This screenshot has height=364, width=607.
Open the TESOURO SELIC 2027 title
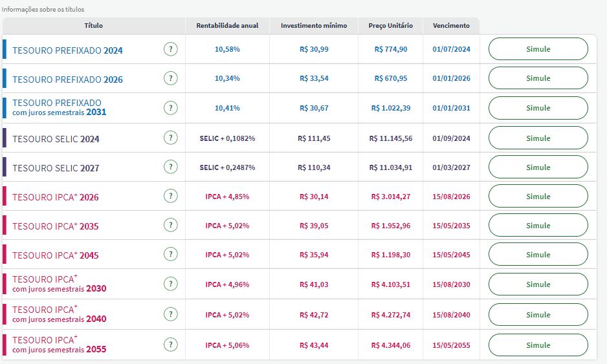coord(56,168)
